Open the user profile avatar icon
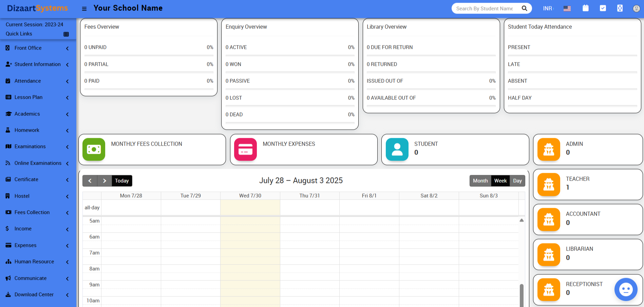 point(636,8)
